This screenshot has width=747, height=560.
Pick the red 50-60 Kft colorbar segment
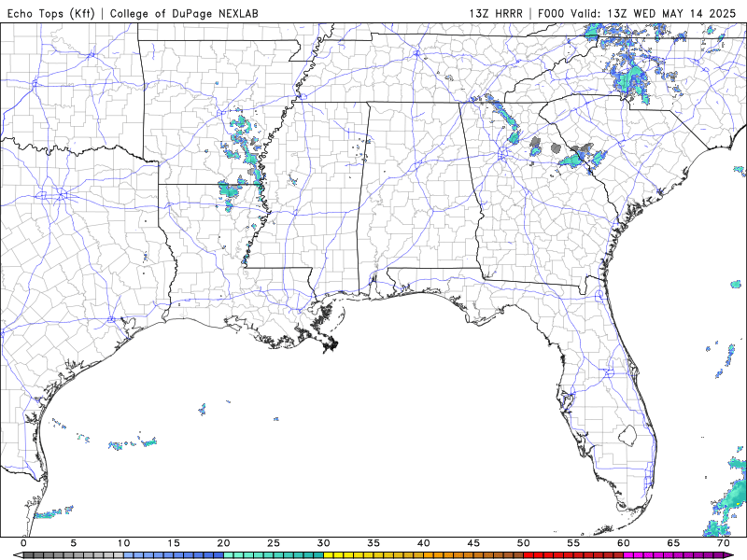pos(573,555)
